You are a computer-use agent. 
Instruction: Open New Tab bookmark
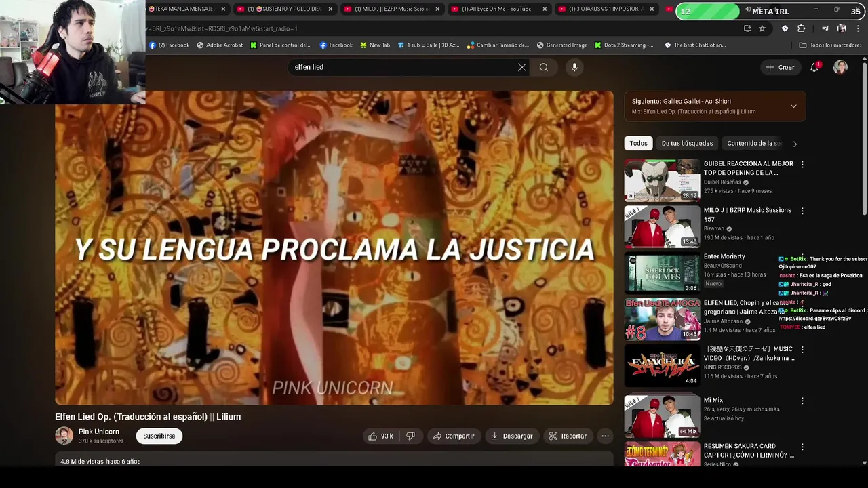click(374, 45)
